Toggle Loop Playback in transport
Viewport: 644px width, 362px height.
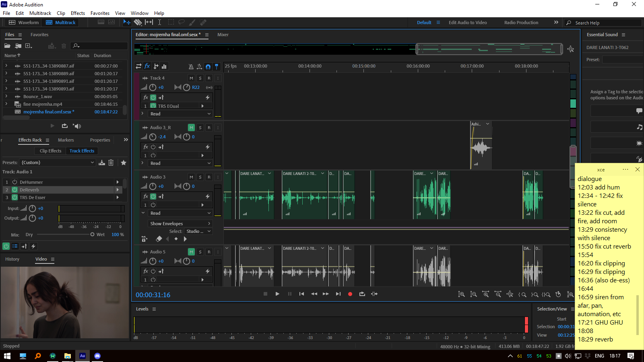tap(362, 294)
